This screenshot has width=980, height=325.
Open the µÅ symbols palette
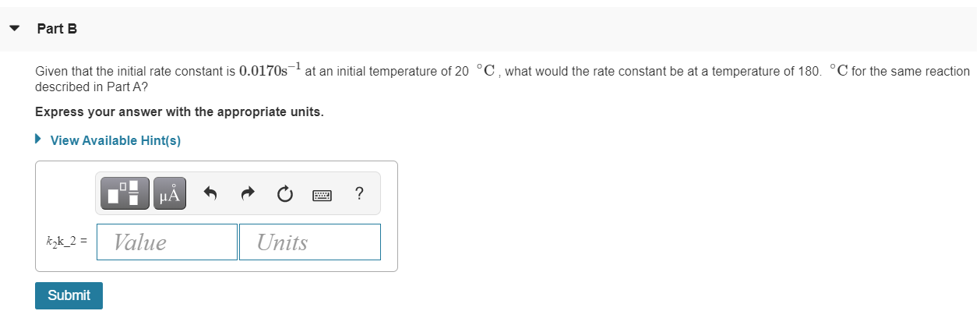169,193
